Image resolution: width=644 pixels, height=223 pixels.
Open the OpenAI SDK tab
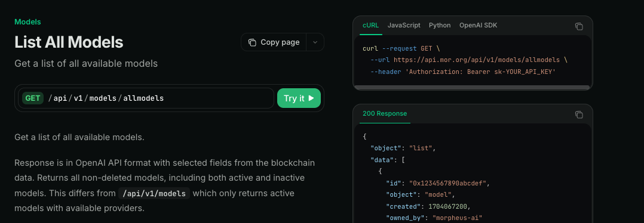(x=478, y=26)
